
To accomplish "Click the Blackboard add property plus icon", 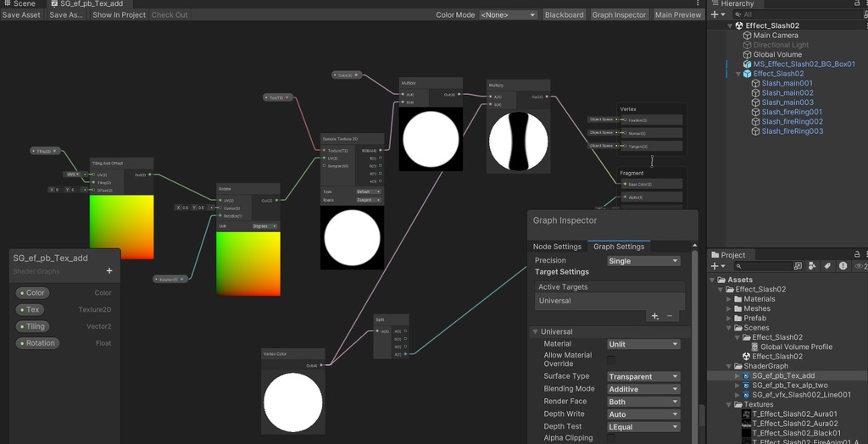I will [109, 270].
